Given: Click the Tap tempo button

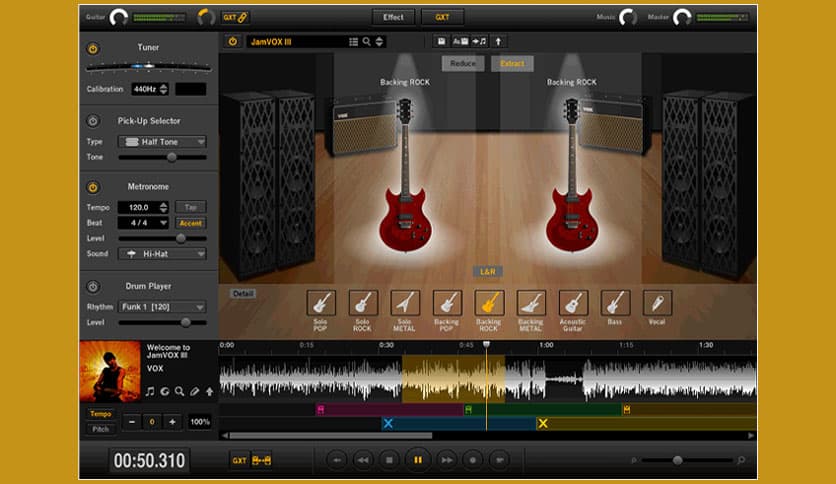Looking at the screenshot, I should (191, 207).
